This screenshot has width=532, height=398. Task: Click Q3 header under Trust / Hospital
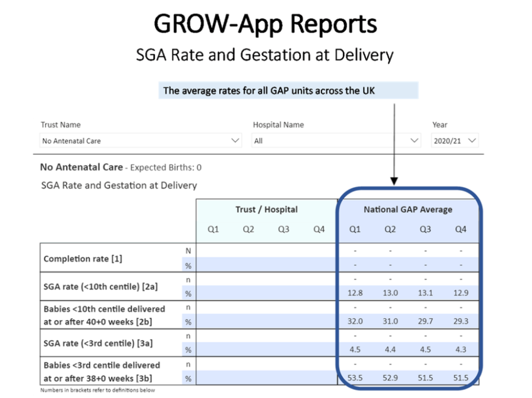pos(284,229)
